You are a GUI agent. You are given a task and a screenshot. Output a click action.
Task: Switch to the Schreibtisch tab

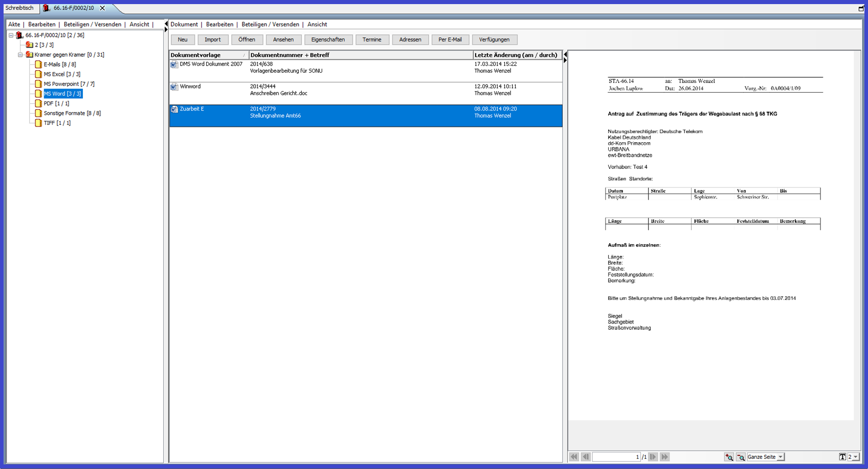19,8
